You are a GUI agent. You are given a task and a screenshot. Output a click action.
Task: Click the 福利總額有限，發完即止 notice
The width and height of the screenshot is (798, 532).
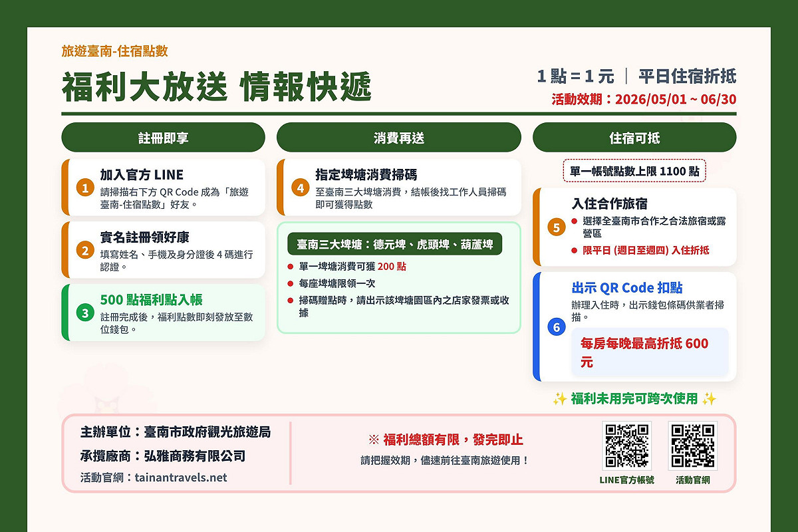446,440
